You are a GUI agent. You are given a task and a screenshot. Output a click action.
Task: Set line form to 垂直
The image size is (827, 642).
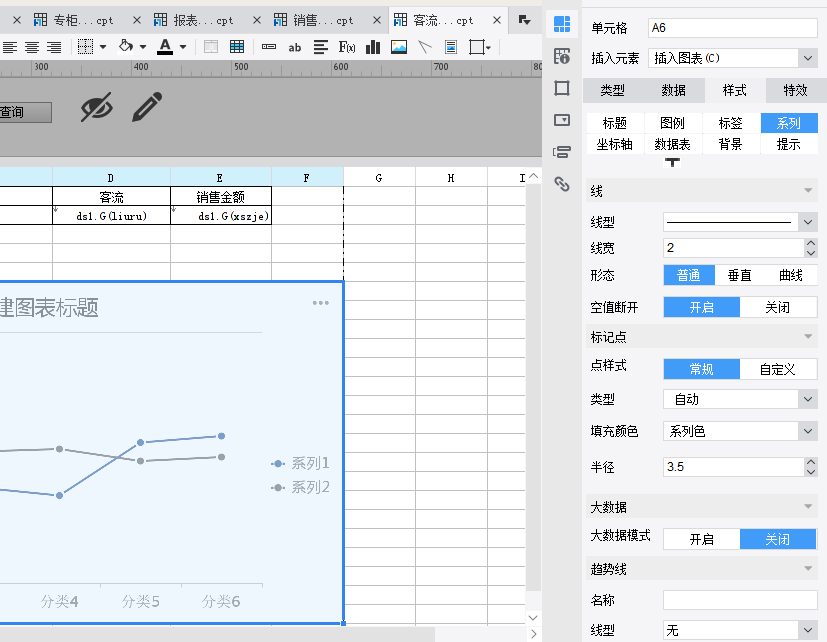(739, 275)
